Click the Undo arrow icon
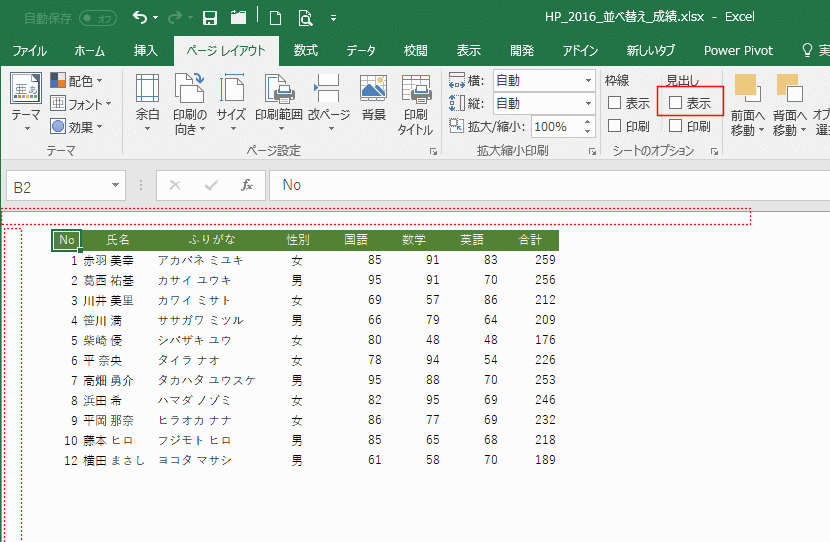The image size is (830, 542). pos(140,17)
